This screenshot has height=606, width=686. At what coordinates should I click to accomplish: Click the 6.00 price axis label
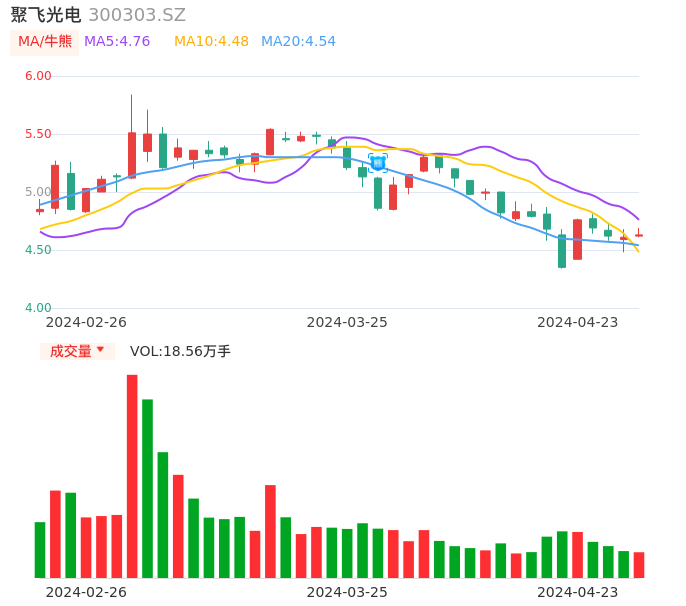38,76
